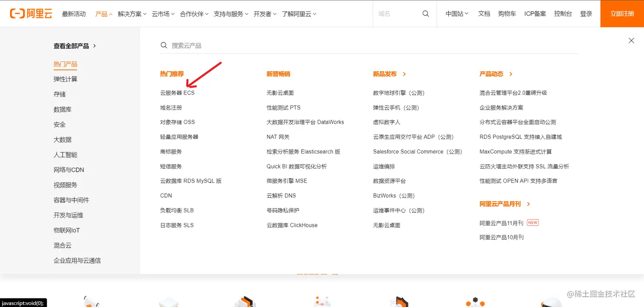
Task: Open Salesforce Social Commerce（公测）
Action: pos(417,151)
